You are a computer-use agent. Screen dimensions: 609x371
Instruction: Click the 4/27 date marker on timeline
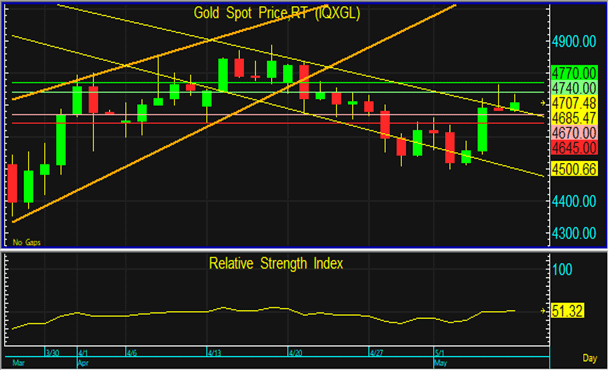click(x=376, y=353)
